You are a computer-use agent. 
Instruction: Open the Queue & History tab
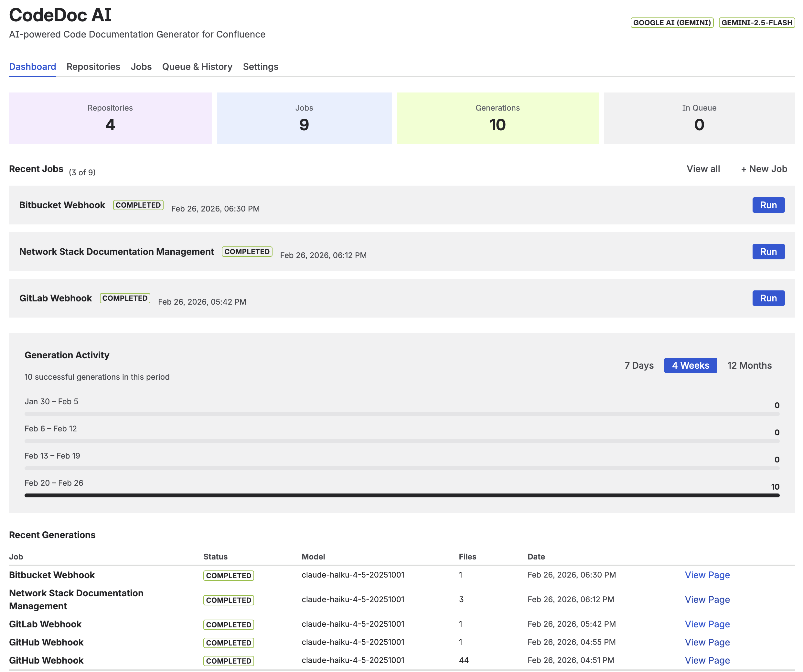coord(197,67)
